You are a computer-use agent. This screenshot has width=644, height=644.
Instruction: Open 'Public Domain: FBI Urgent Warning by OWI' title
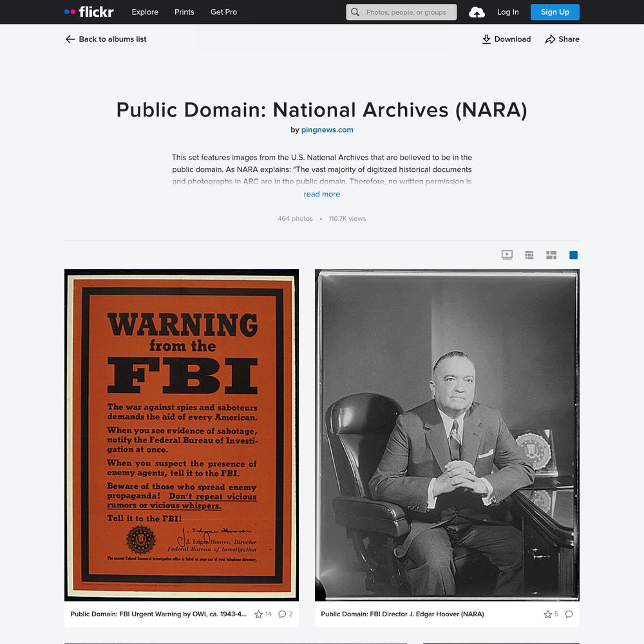158,614
